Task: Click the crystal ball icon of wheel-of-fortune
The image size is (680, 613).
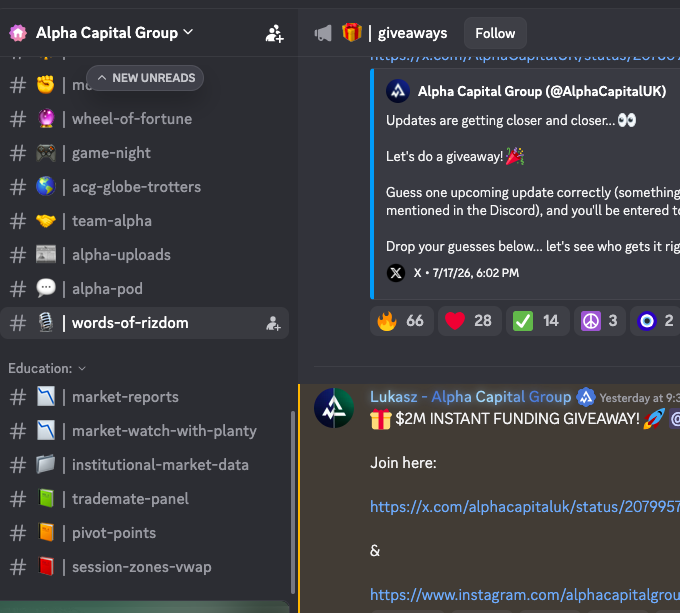Action: coord(46,118)
